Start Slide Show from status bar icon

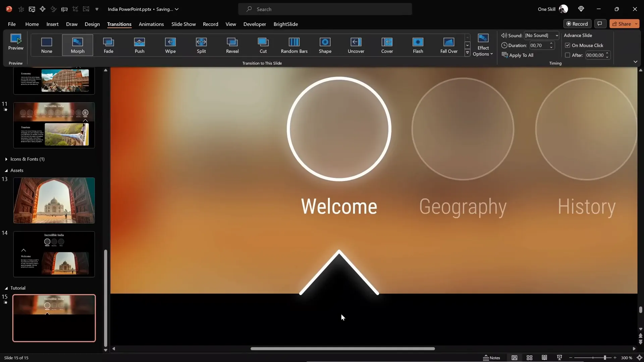pyautogui.click(x=559, y=358)
